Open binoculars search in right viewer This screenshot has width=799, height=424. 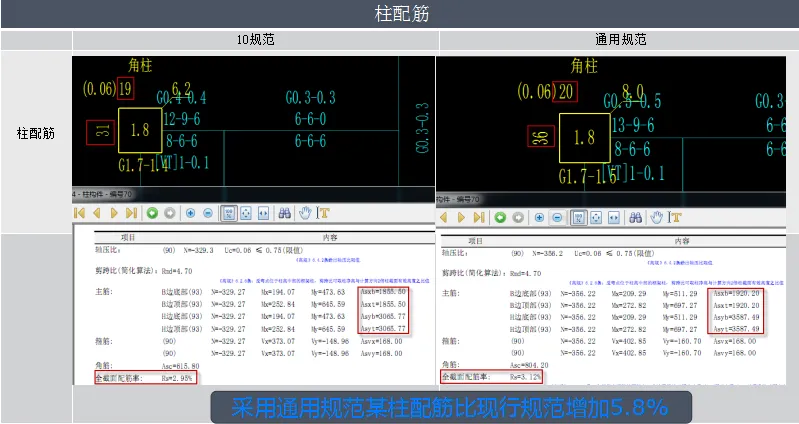pyautogui.click(x=635, y=218)
